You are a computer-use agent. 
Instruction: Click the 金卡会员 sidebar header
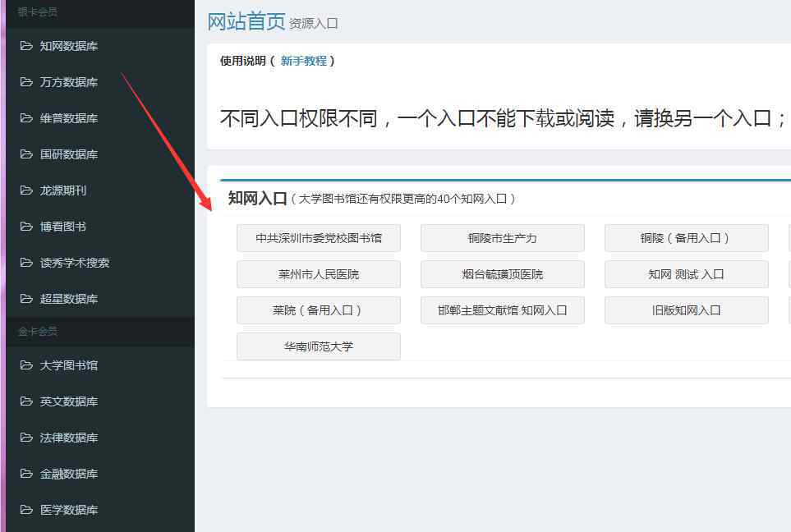(37, 332)
